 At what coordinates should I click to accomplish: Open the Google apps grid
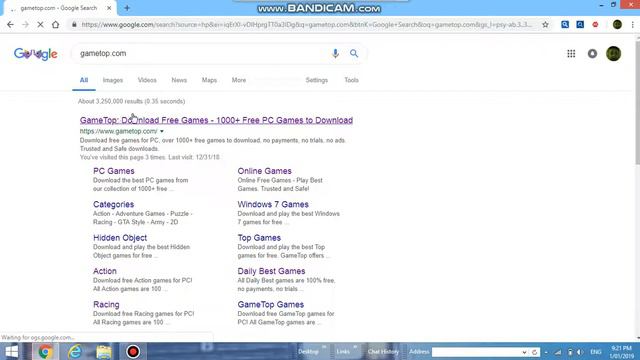pos(571,53)
